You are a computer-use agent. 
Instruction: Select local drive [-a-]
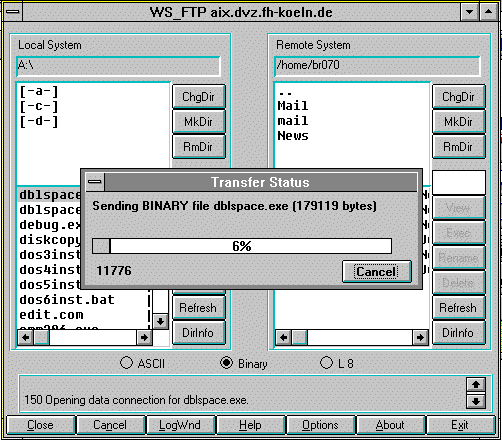[39, 91]
